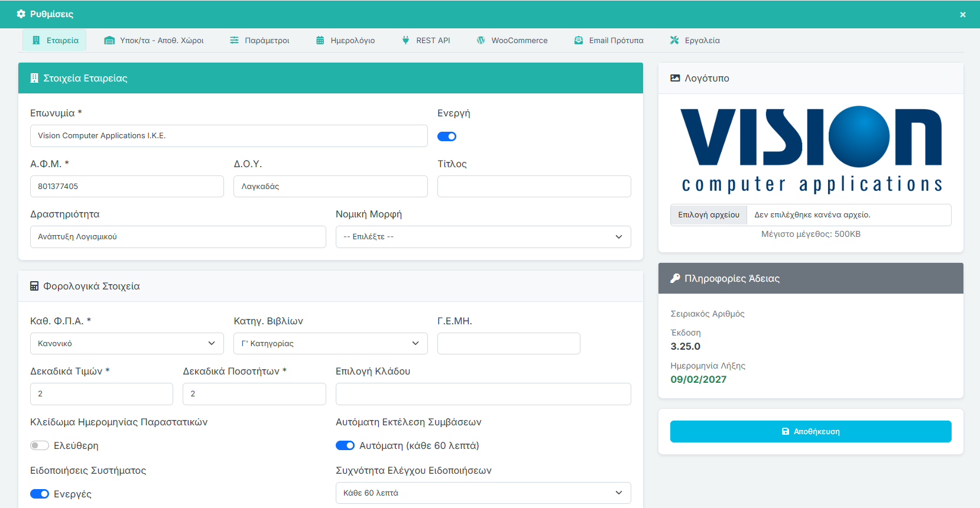Open the Κατηγ. Βιβλίων dropdown
Image resolution: width=980 pixels, height=508 pixels.
(x=330, y=343)
